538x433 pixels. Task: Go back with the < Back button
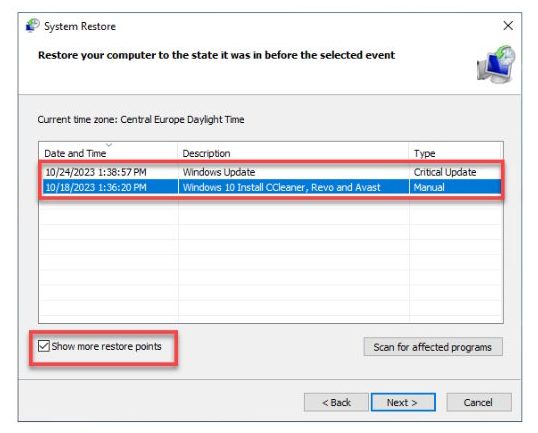coord(336,402)
